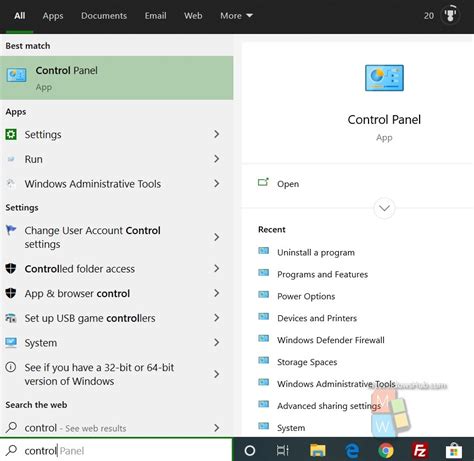Screen dimensions: 474x461
Task: Switch to the Documents search tab
Action: 104,16
